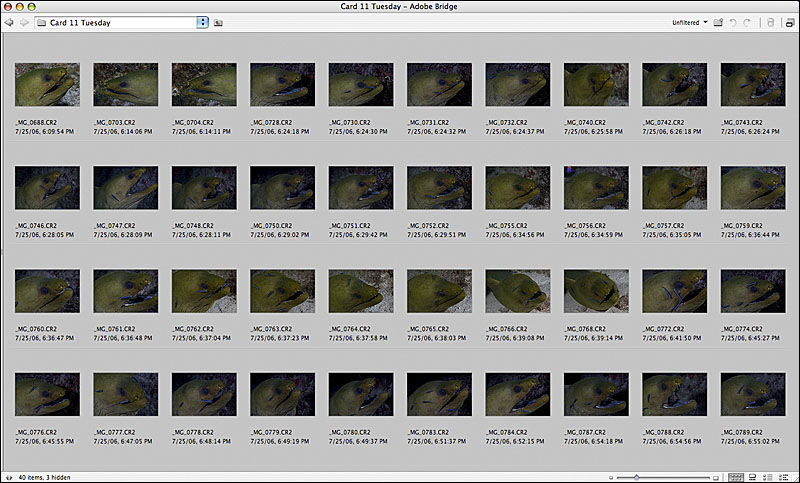
Task: Switch to Filmstrip view
Action: [x=753, y=477]
